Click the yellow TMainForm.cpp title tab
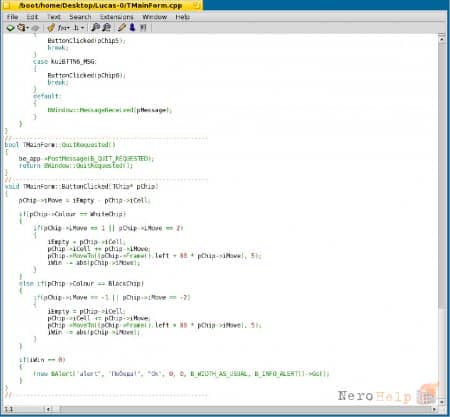The height and width of the screenshot is (417, 450). point(101,5)
